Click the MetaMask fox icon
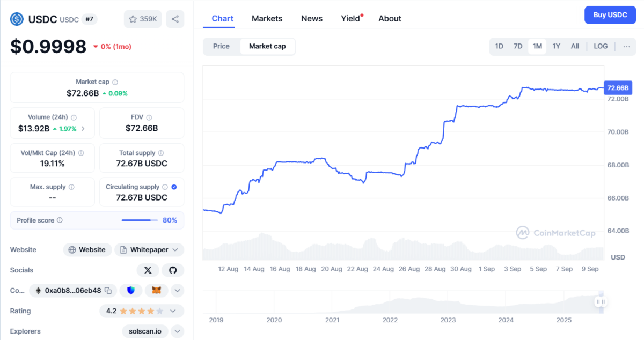This screenshot has height=340, width=644. [x=157, y=291]
